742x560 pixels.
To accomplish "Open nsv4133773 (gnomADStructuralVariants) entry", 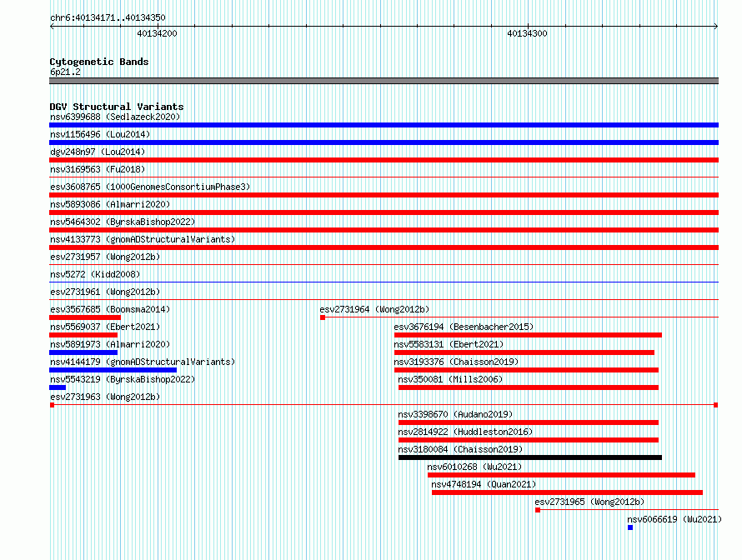I will click(143, 239).
